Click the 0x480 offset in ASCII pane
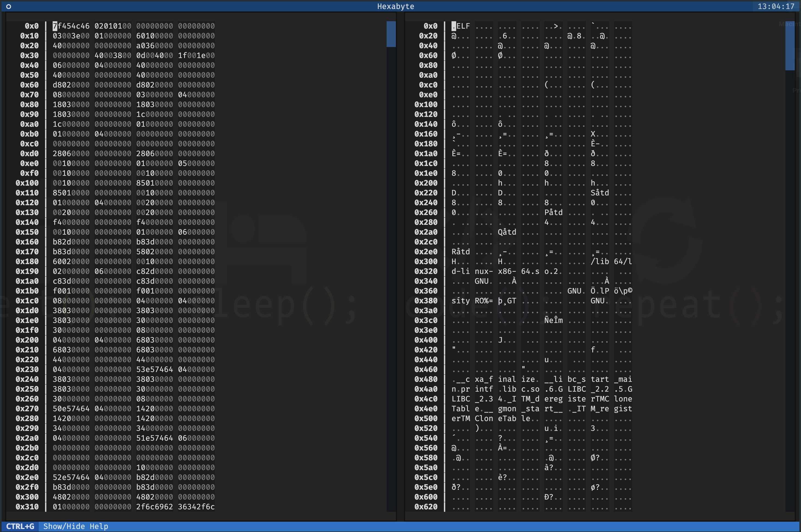Viewport: 801px width, 532px height. 426,379
